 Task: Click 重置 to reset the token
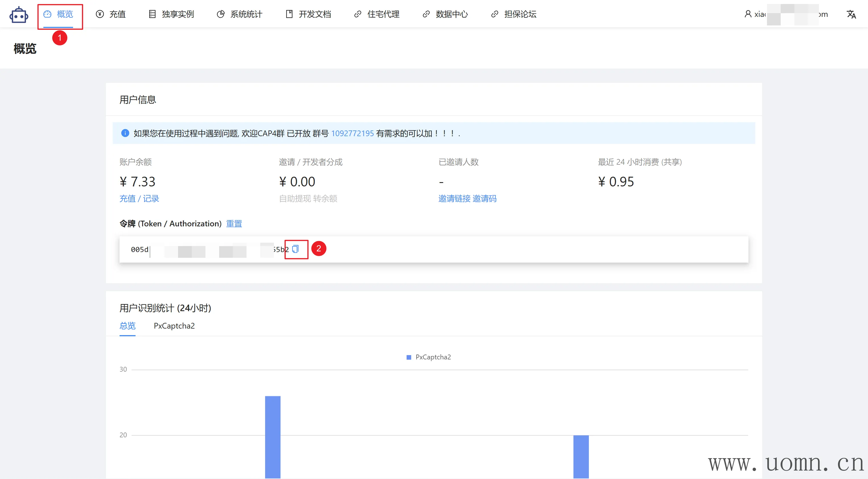234,224
